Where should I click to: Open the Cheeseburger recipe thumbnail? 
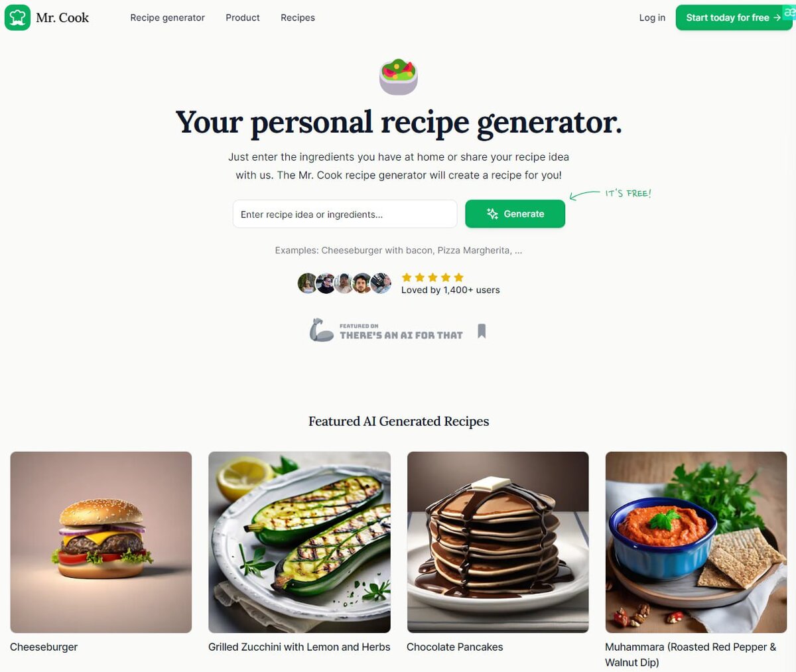[x=101, y=542]
